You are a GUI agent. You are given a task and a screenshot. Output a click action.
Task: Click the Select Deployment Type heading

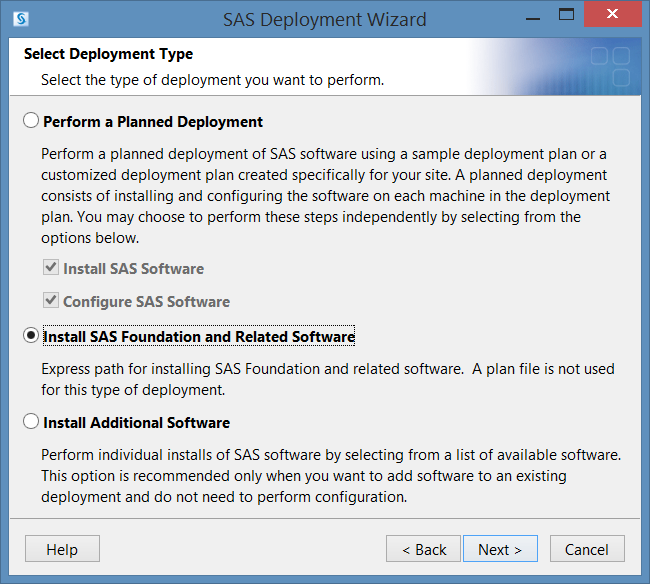tap(108, 54)
